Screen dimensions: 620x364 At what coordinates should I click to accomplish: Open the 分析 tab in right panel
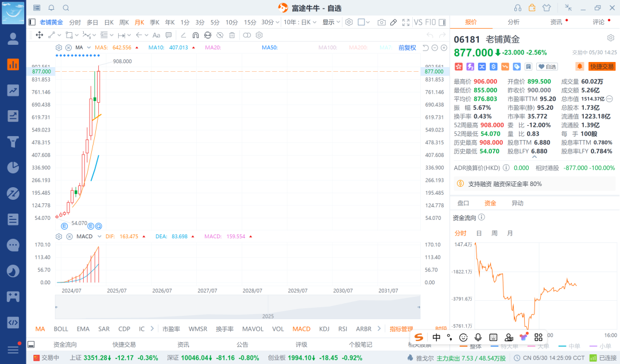coord(513,22)
